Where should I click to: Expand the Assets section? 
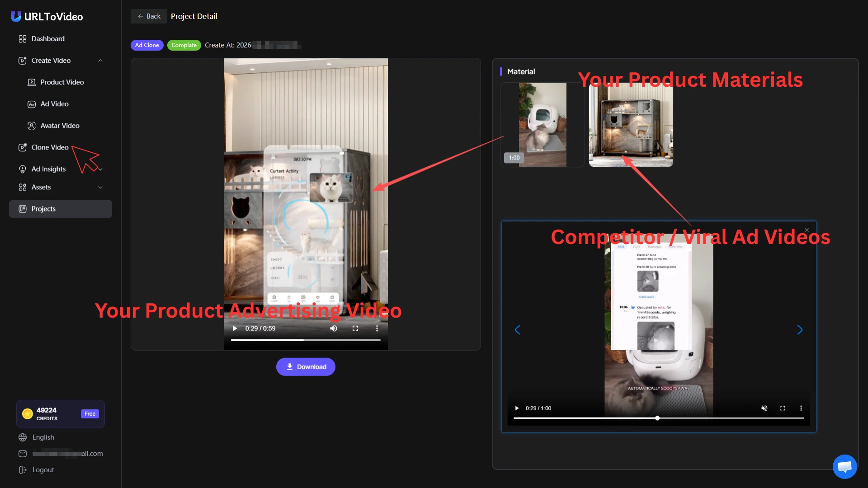coord(100,187)
